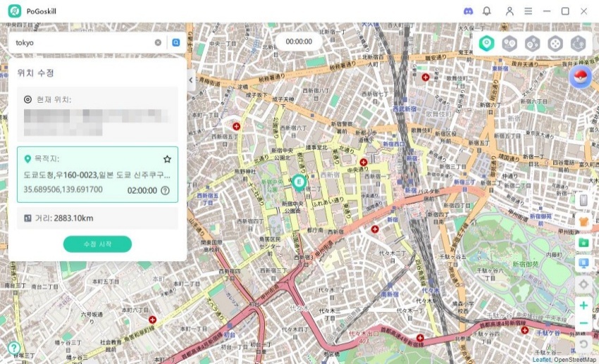Select multi-spot route mode icon
Screen dimensions: 599x364
click(533, 44)
